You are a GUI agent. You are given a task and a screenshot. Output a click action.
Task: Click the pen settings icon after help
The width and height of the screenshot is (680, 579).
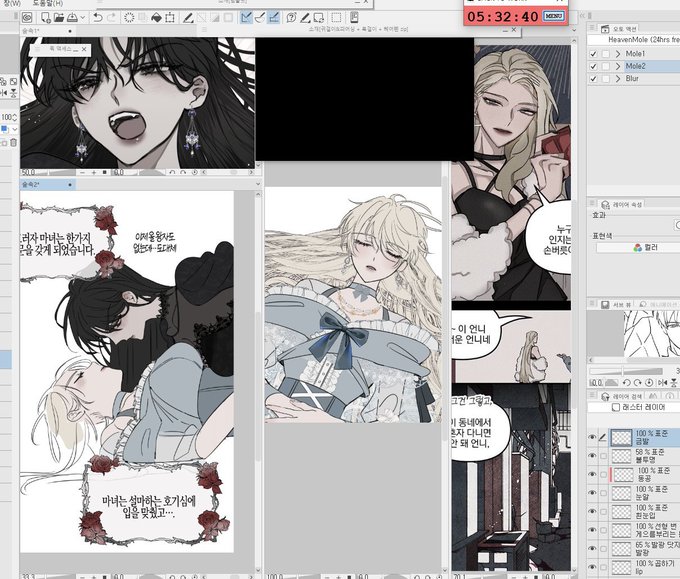click(x=305, y=18)
